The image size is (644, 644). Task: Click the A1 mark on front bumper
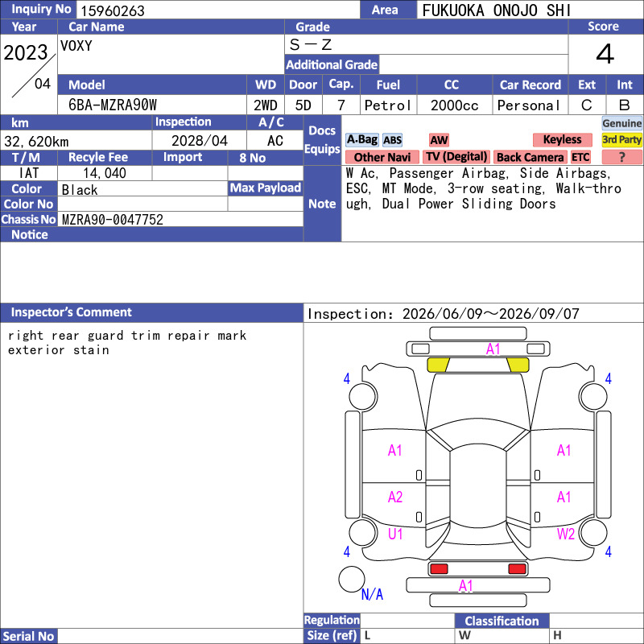[493, 349]
